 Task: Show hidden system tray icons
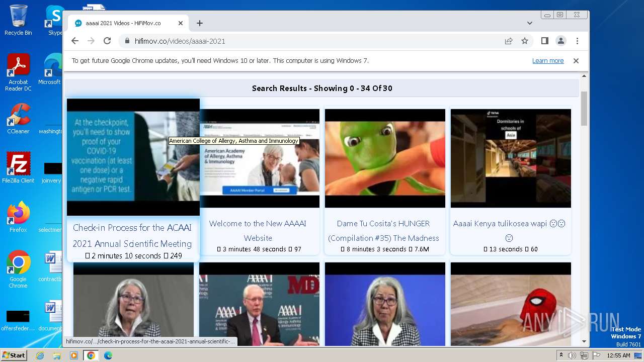(561, 355)
